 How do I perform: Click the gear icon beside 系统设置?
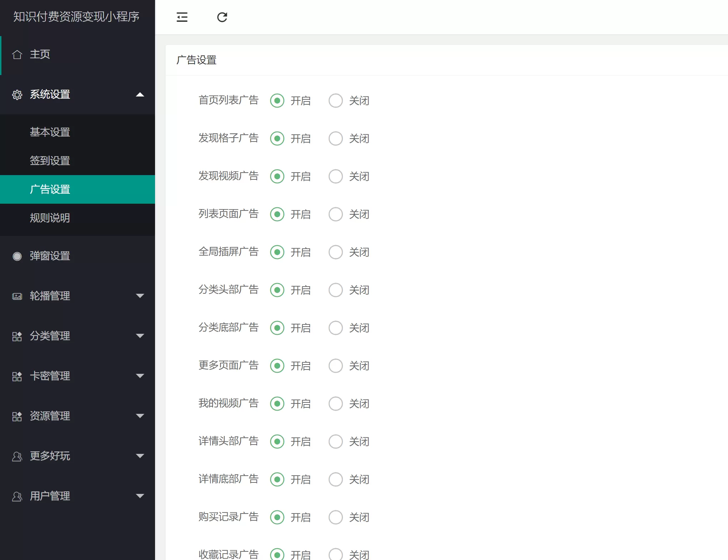tap(17, 95)
